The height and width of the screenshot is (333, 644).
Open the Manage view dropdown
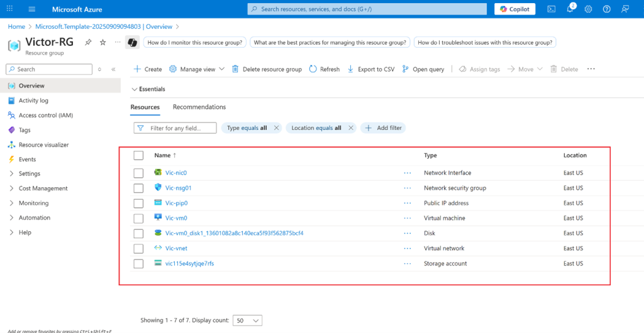[197, 69]
